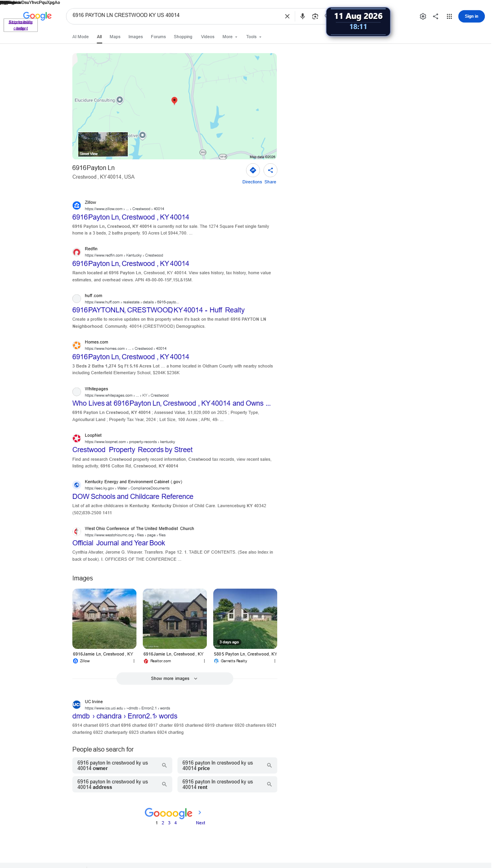Screen dimensions: 497x868
Task: Open quick settings gear icon
Action: click(x=423, y=16)
